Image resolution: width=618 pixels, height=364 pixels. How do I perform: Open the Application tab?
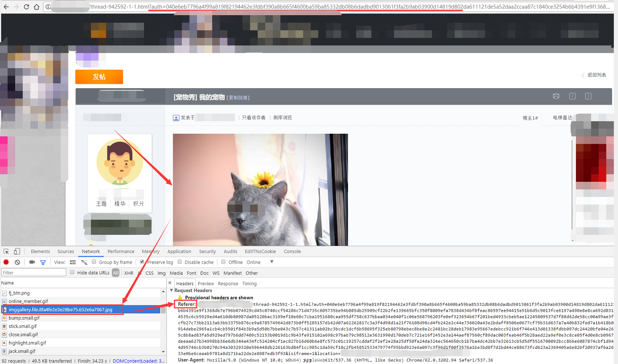[179, 252]
